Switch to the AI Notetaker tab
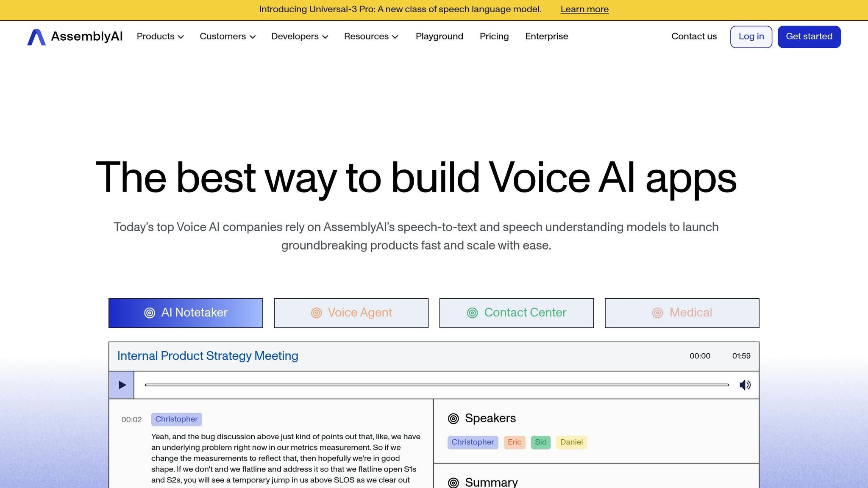 (x=186, y=313)
